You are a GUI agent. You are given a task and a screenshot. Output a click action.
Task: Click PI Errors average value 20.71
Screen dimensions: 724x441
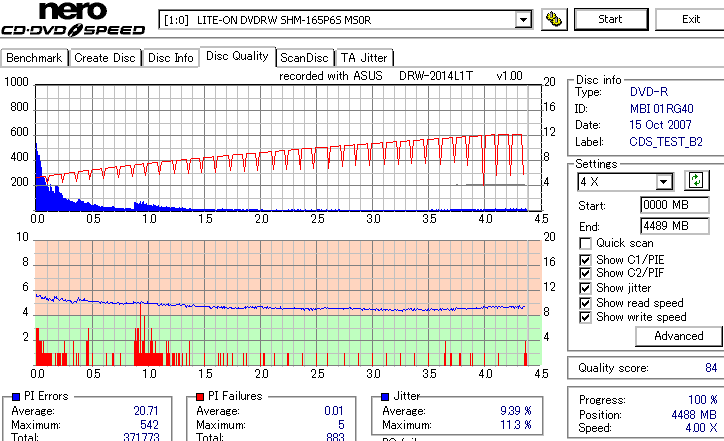[x=146, y=411]
